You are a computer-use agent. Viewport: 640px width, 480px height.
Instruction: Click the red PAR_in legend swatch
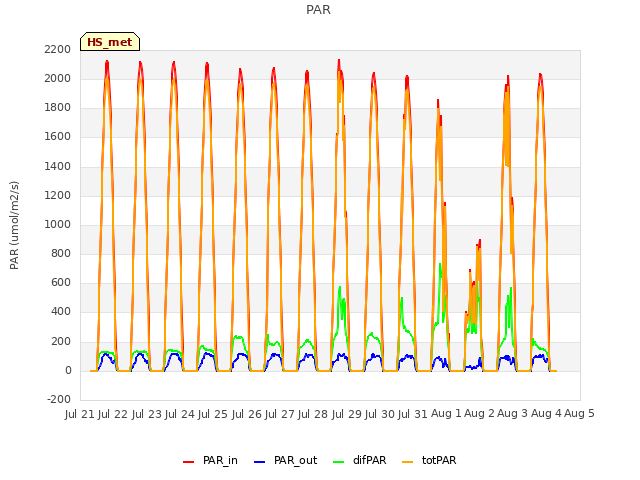[x=188, y=462]
